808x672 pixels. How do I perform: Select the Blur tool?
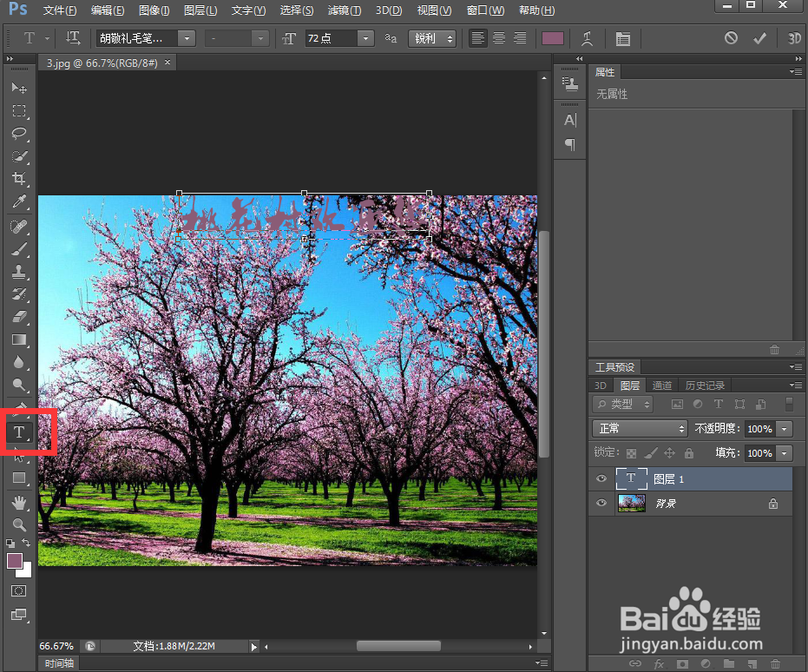pyautogui.click(x=19, y=362)
